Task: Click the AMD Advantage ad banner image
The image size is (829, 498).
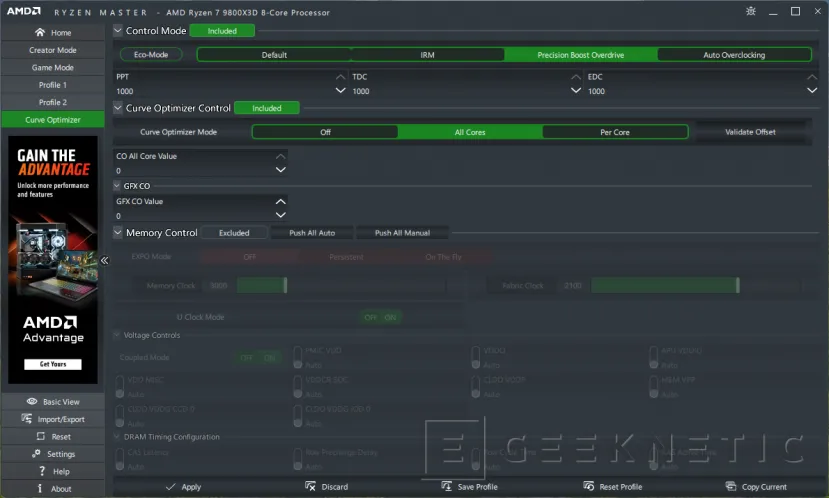Action: tap(53, 260)
